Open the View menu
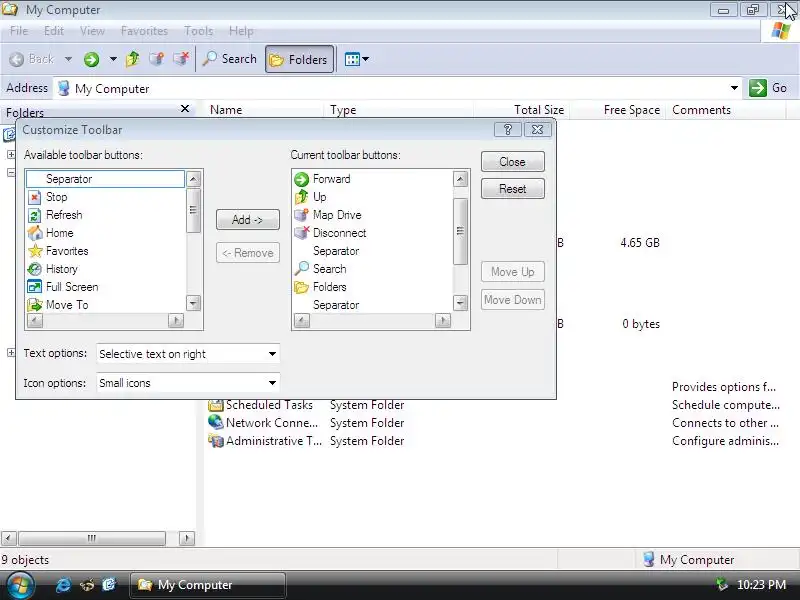The image size is (800, 600). click(x=92, y=31)
